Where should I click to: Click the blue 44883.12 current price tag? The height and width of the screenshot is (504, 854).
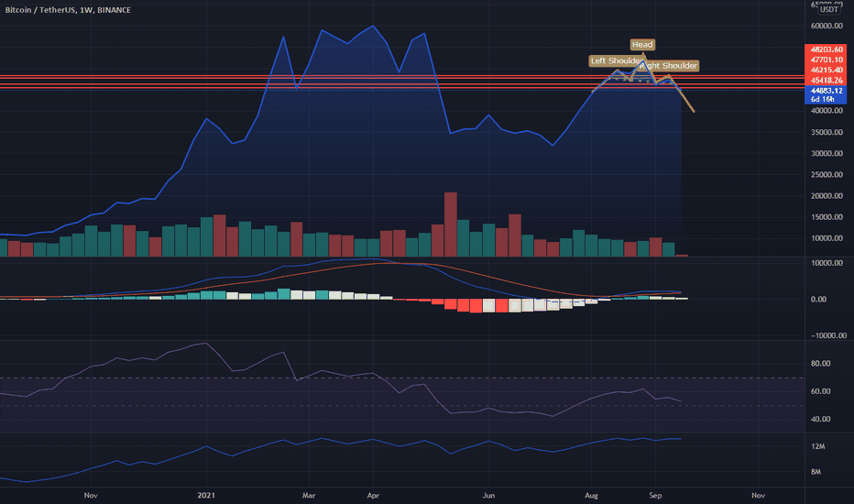point(826,91)
